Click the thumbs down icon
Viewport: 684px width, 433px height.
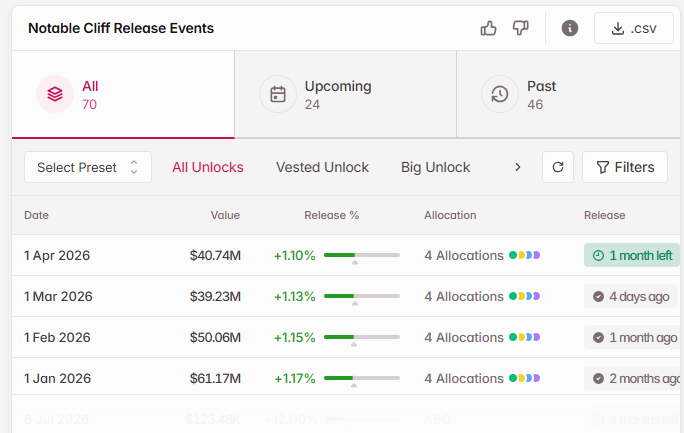point(520,28)
